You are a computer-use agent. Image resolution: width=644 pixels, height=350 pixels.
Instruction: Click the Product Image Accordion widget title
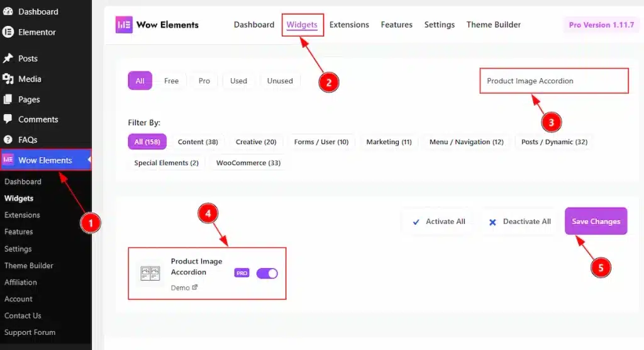(196, 266)
